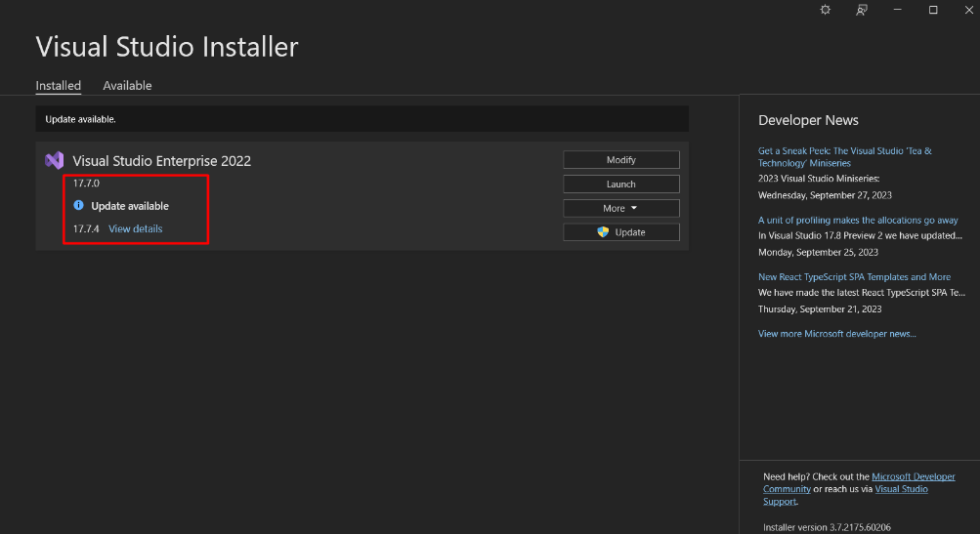
Task: Click 'We have made the latest React' summary text
Action: coord(861,292)
